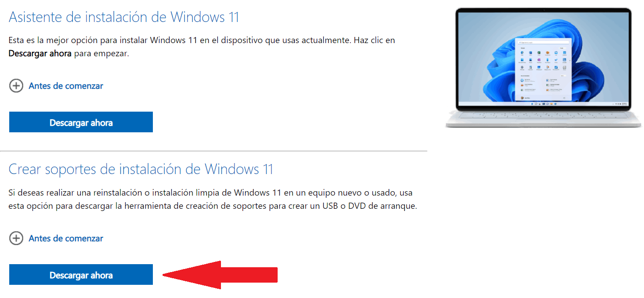This screenshot has height=298, width=644.
Task: Click the Windows 11 laptop image
Action: pos(544,68)
